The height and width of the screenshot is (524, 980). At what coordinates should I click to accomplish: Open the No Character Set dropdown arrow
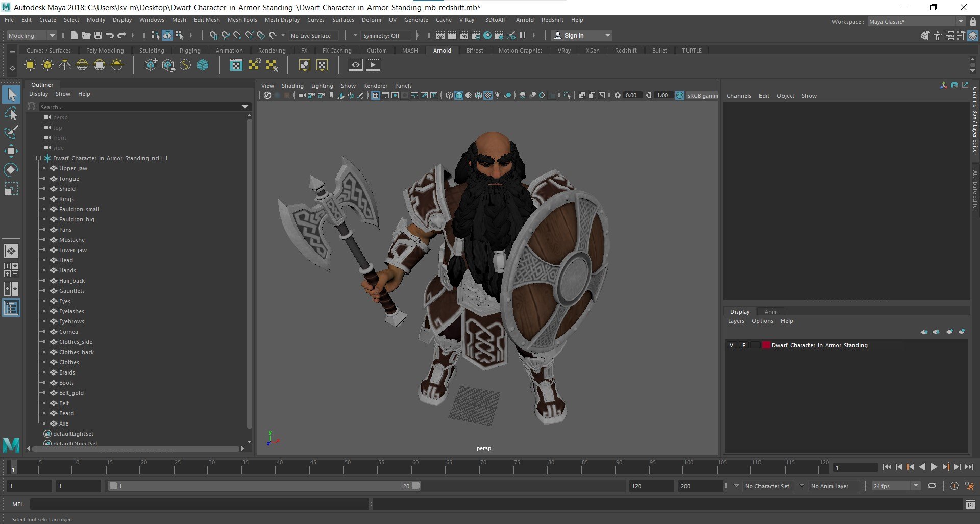pyautogui.click(x=736, y=486)
